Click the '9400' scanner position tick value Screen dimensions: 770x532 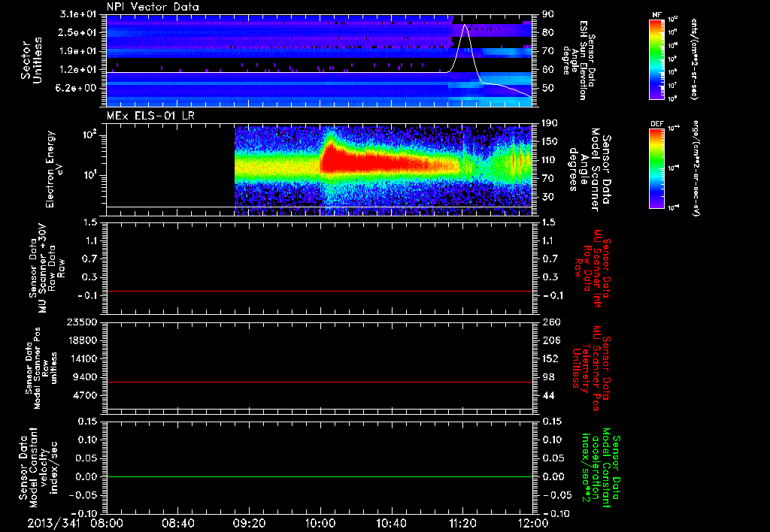[85, 377]
